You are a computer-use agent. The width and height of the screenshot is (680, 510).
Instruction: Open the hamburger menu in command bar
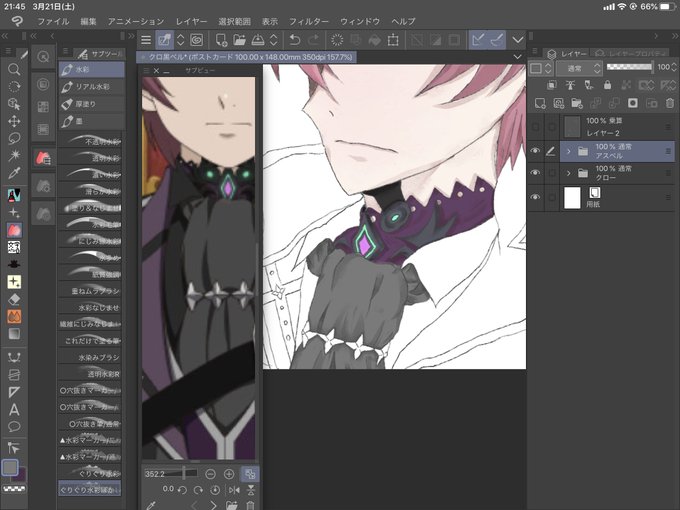click(146, 40)
